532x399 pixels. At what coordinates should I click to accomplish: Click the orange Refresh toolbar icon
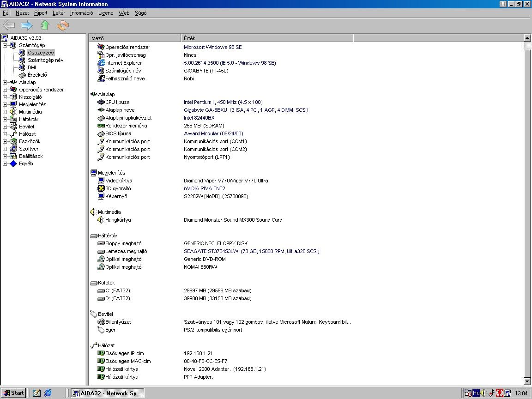coord(63,25)
